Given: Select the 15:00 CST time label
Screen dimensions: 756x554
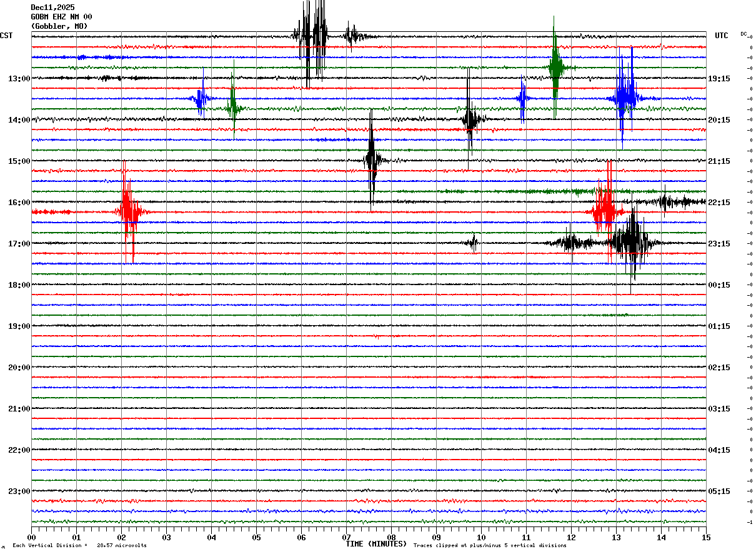Looking at the screenshot, I should tap(19, 161).
